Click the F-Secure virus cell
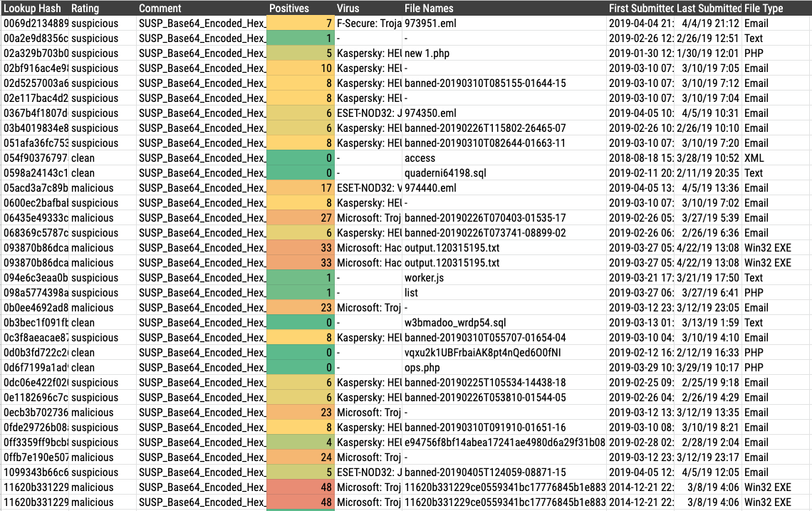 [x=368, y=24]
